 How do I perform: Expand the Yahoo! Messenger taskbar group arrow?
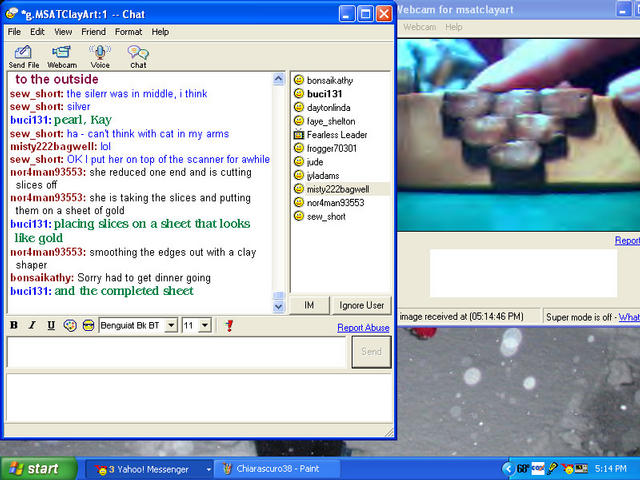click(208, 470)
